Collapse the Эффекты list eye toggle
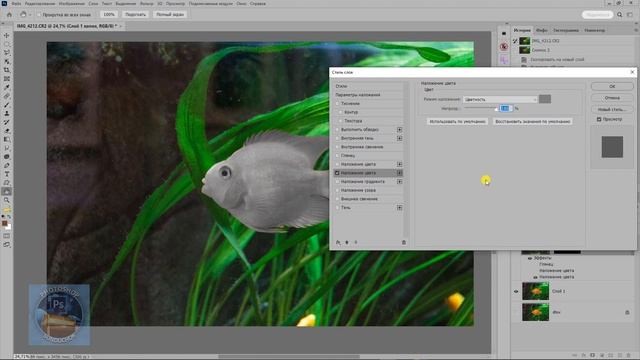 coord(529,258)
